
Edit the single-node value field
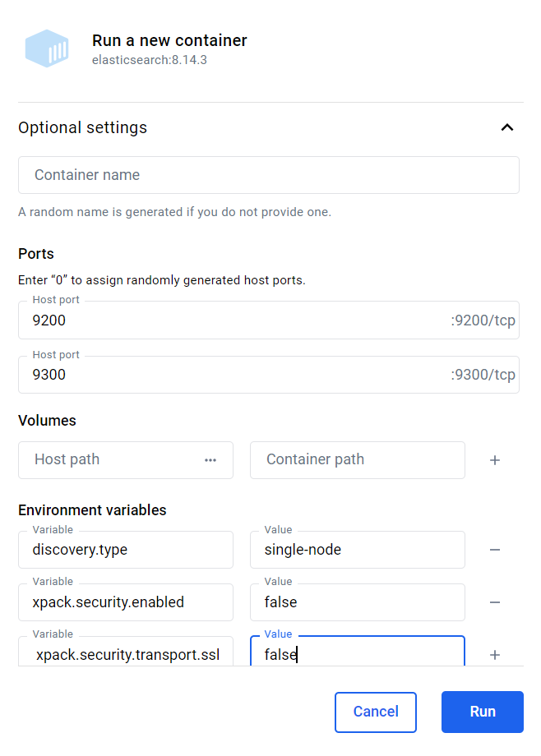click(358, 550)
